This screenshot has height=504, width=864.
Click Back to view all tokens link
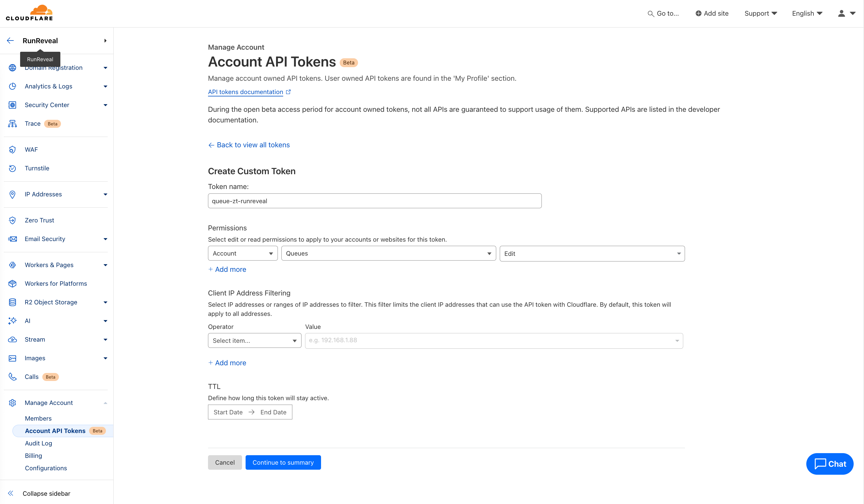click(253, 145)
